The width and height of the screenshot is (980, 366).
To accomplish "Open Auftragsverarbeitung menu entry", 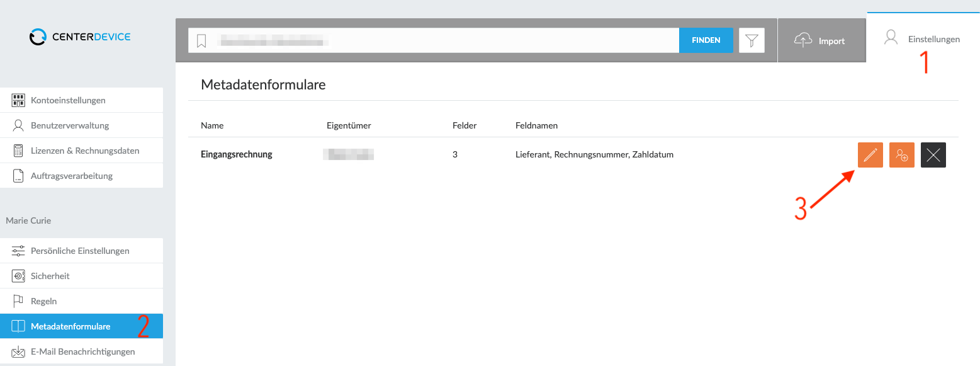I will point(82,176).
